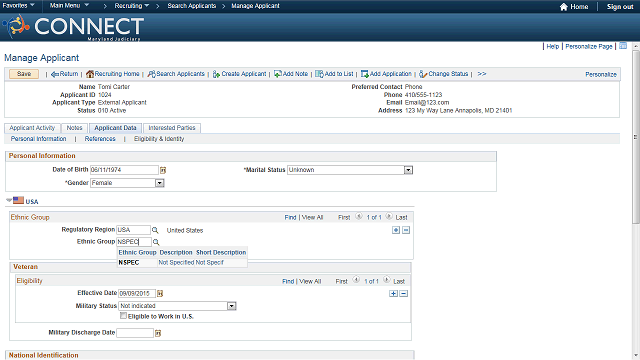The image size is (640, 360).
Task: Select the Applicant Data tab
Action: pos(115,128)
